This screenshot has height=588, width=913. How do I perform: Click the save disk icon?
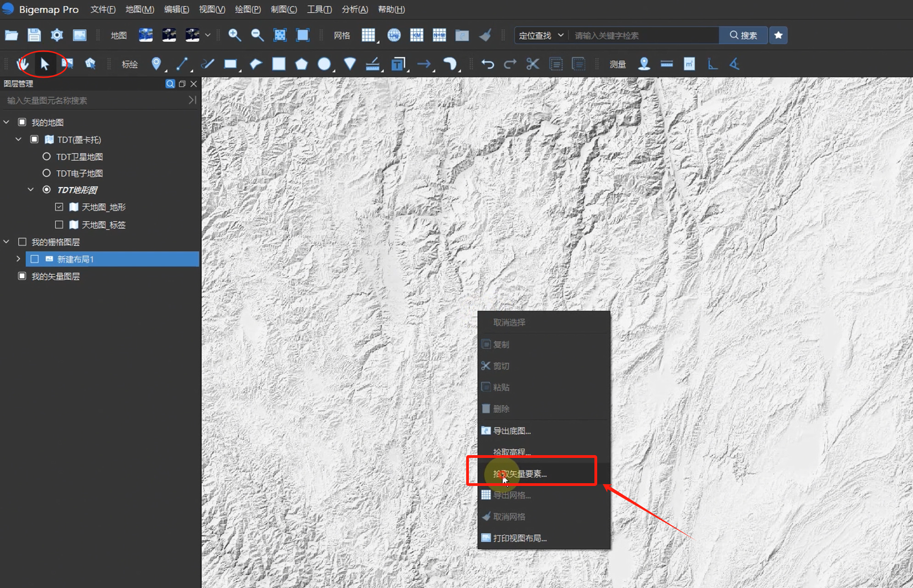click(x=34, y=35)
